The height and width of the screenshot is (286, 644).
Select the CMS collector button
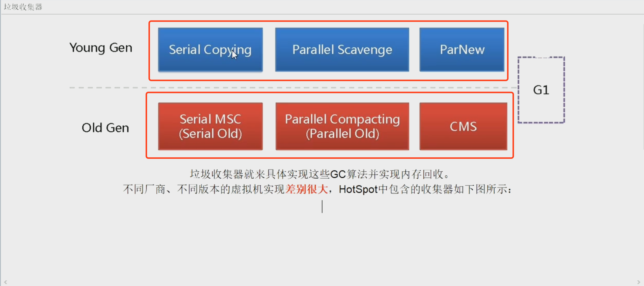(459, 127)
